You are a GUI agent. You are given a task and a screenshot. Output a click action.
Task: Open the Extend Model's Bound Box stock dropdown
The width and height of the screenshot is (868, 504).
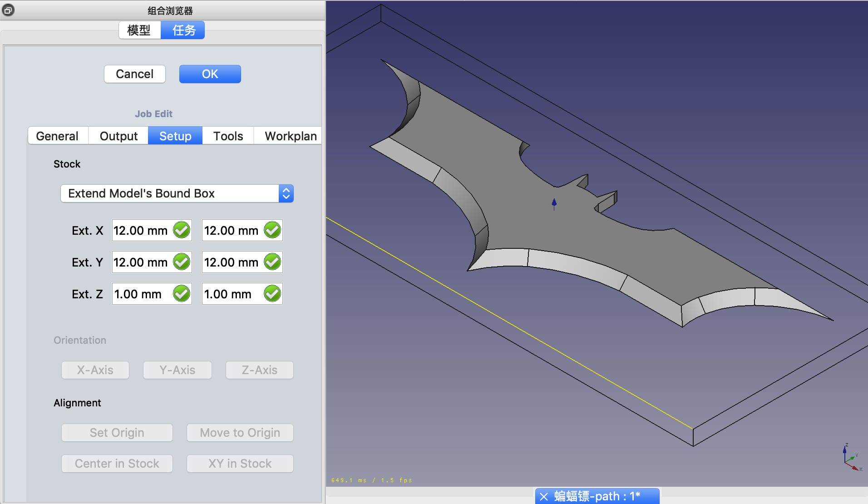(x=177, y=193)
